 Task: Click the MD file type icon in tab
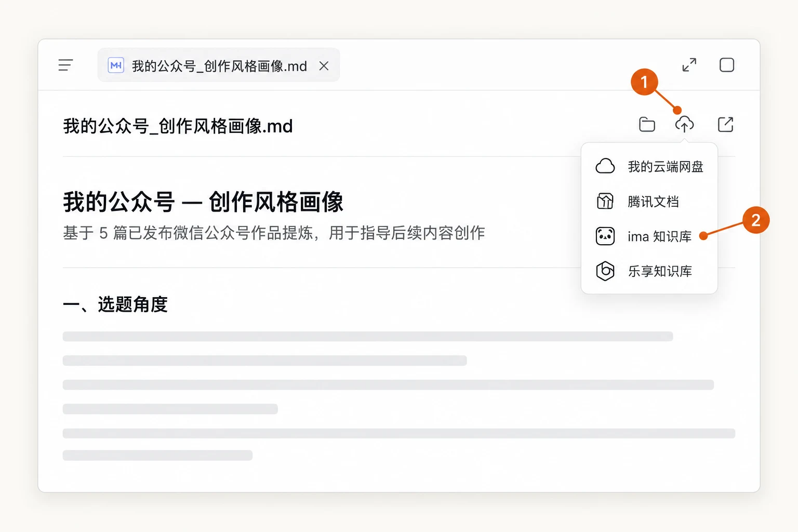tap(116, 65)
